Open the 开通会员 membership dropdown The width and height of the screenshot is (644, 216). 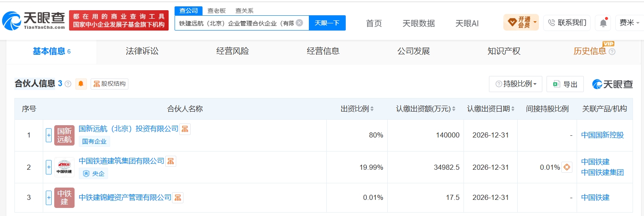(521, 22)
